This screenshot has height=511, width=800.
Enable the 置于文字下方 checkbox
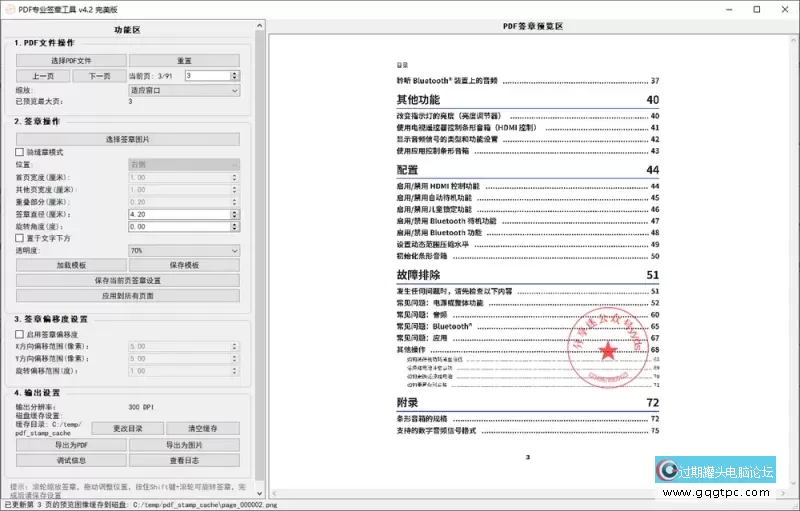tap(19, 238)
